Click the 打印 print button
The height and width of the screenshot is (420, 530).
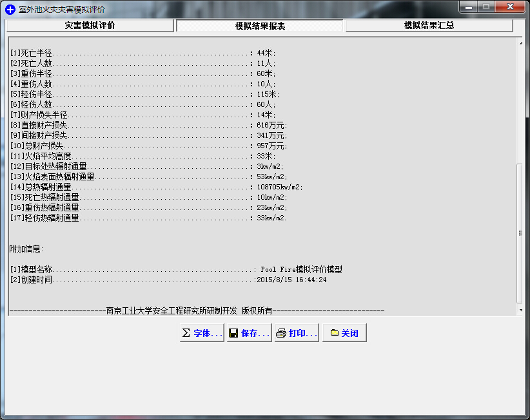click(297, 333)
